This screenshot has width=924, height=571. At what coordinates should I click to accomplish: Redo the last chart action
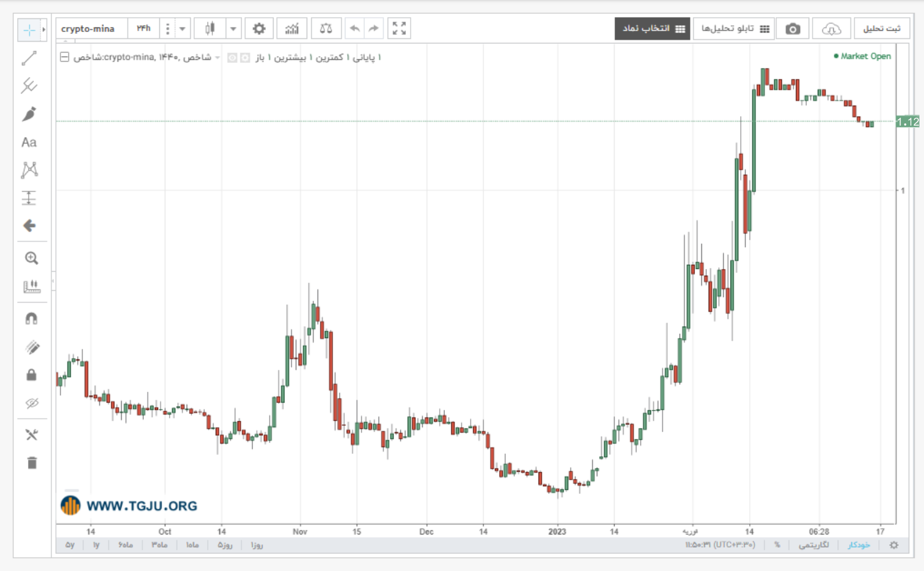point(373,29)
